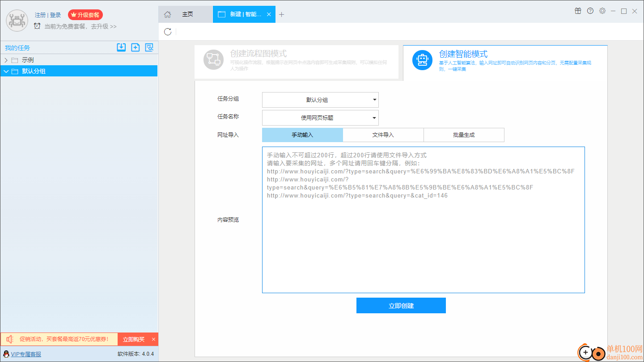Add a new tab with plus icon
Viewport: 644px width, 362px height.
click(x=281, y=14)
